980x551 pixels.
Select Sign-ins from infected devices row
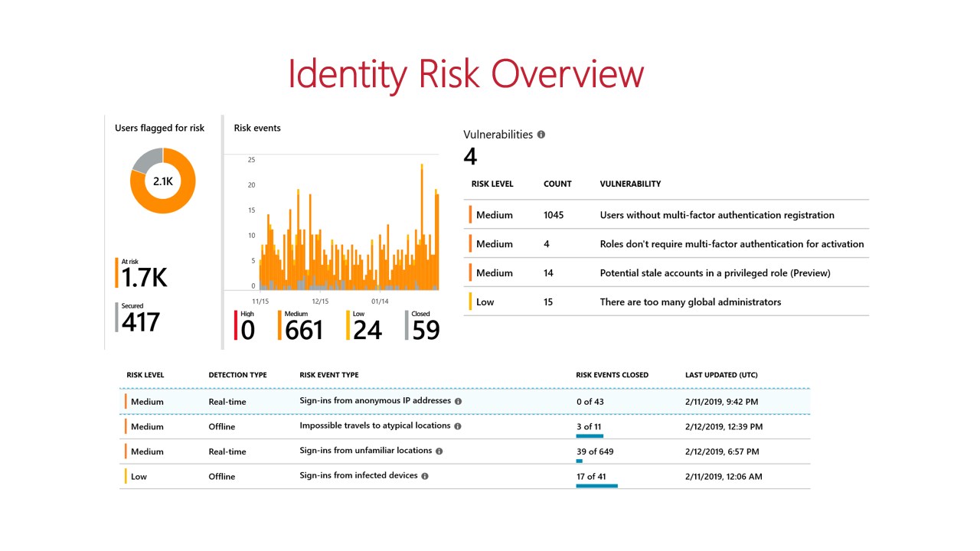click(x=465, y=476)
